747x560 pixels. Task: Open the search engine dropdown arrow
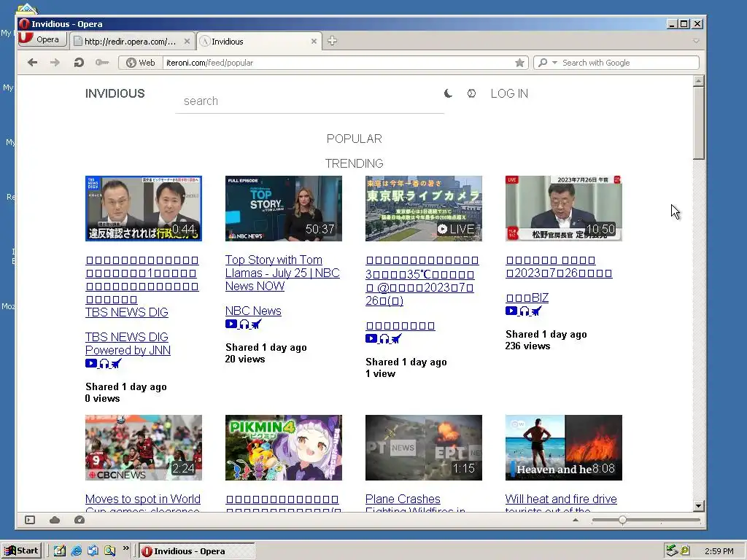(554, 63)
